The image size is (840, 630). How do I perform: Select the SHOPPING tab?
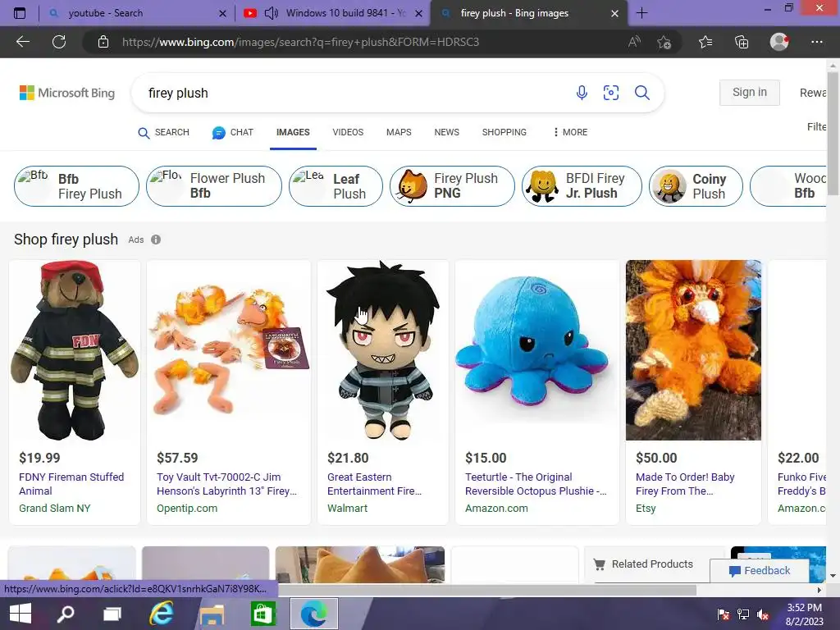click(x=504, y=132)
